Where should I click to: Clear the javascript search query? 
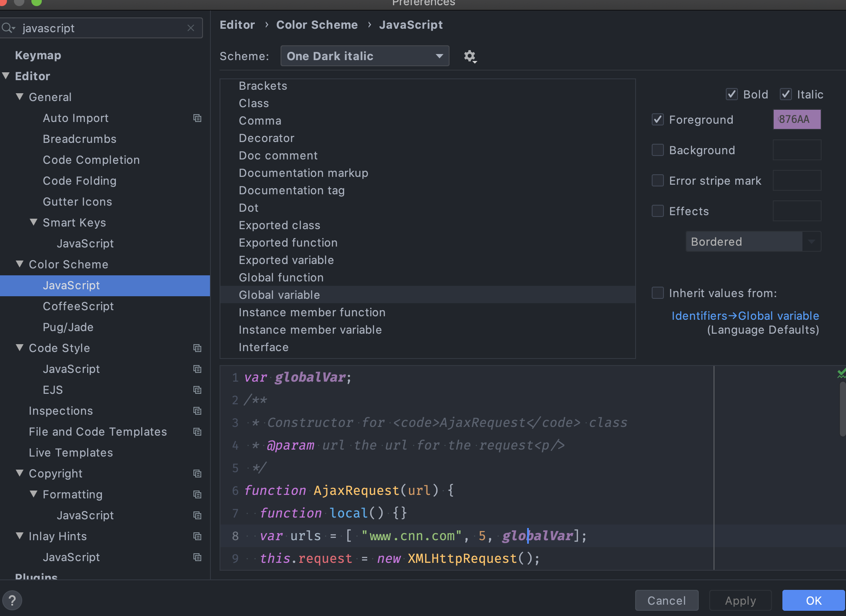191,28
